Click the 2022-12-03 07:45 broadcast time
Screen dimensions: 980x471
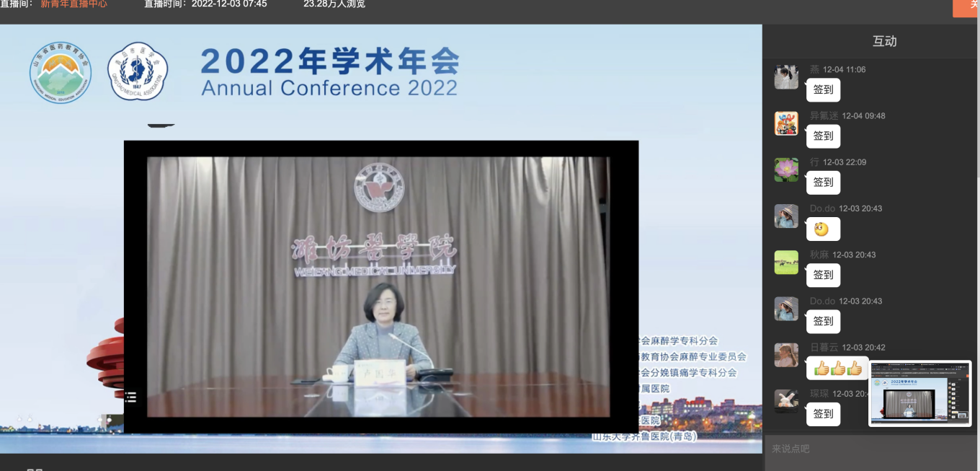(229, 4)
